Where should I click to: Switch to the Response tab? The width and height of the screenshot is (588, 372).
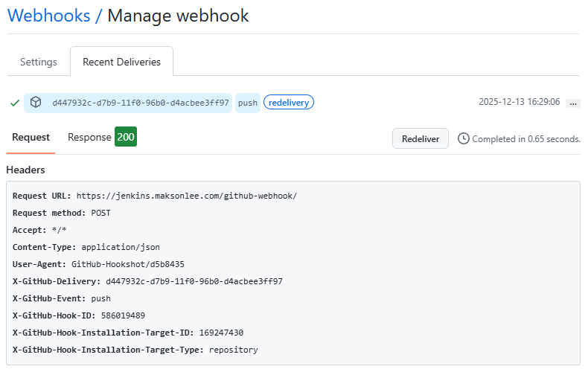[89, 137]
